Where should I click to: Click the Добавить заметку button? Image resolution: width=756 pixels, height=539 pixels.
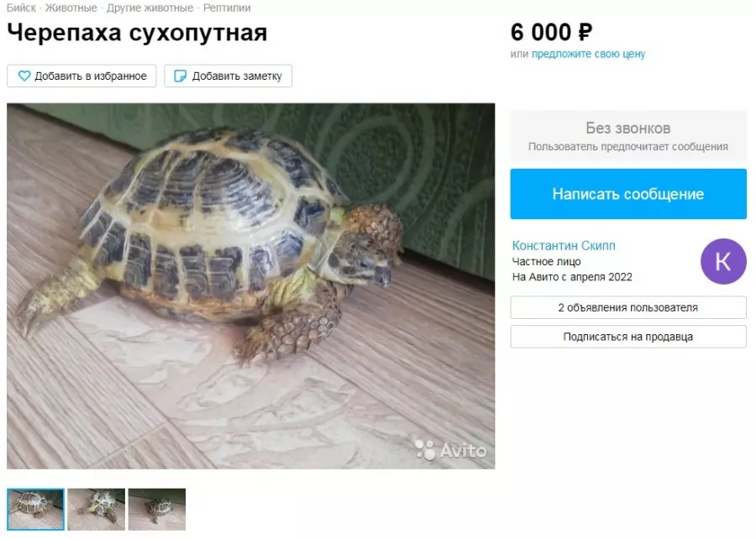point(228,76)
